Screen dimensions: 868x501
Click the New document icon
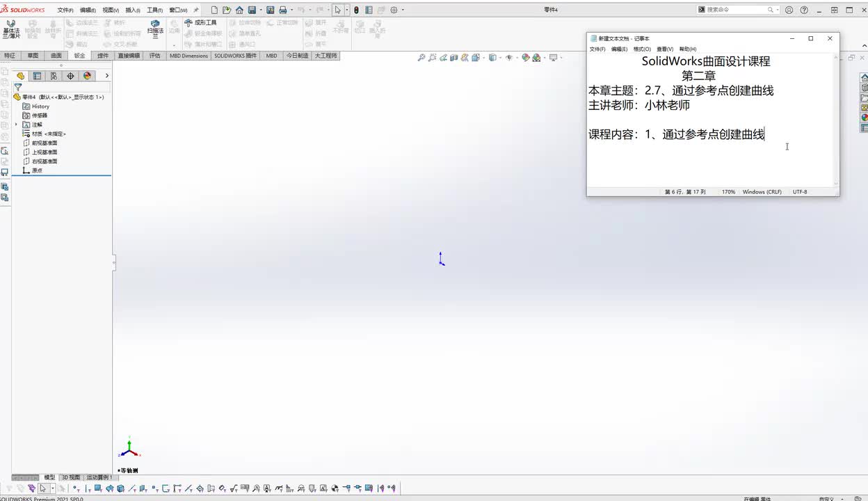tap(214, 10)
